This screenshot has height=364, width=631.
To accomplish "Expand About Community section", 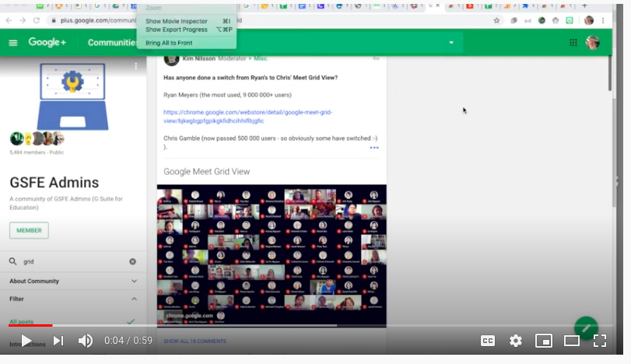I will pos(73,281).
